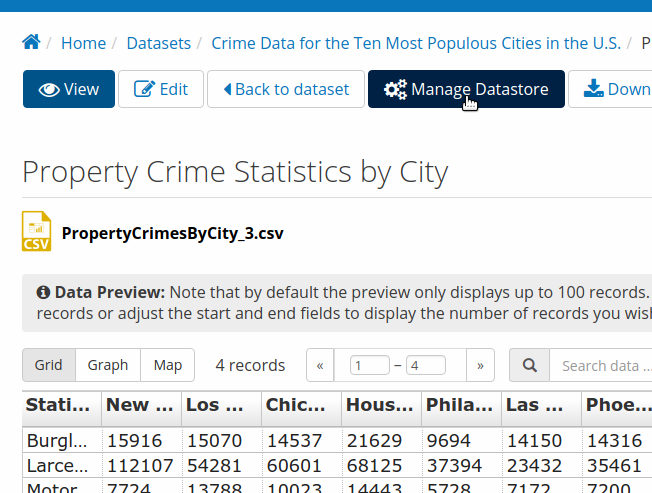
Task: Open Crime Data for Ten Most Populous Cities link
Action: pos(416,43)
